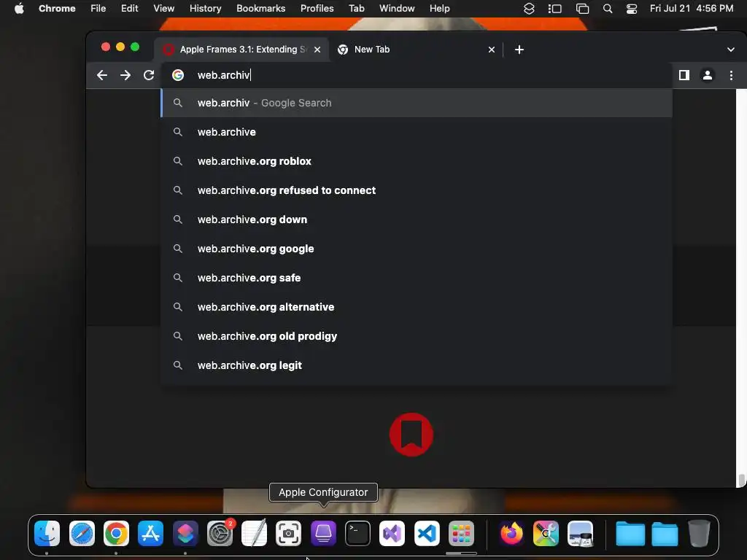This screenshot has height=560, width=747.
Task: Open the Trash in the Dock
Action: point(699,533)
